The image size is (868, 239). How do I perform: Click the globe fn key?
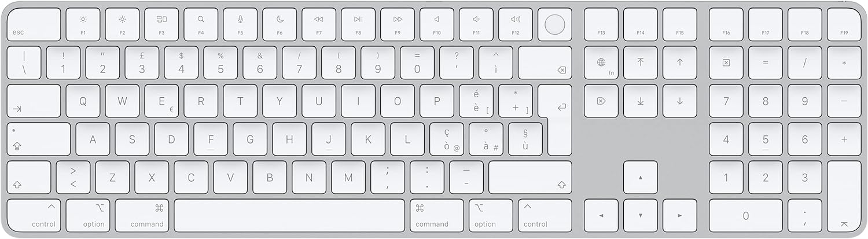click(601, 62)
